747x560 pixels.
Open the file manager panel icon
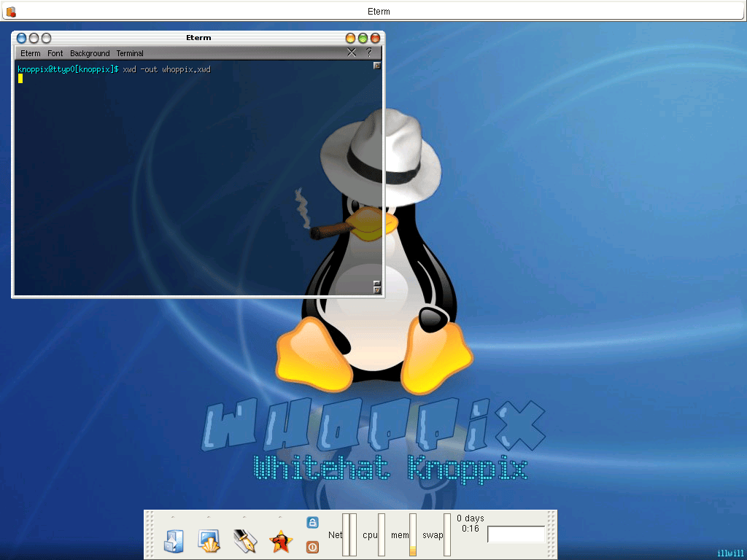pyautogui.click(x=174, y=542)
